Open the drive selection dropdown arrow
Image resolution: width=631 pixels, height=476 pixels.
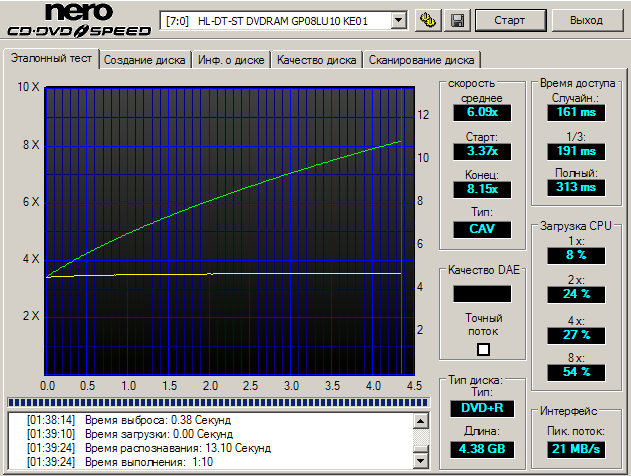[x=398, y=20]
